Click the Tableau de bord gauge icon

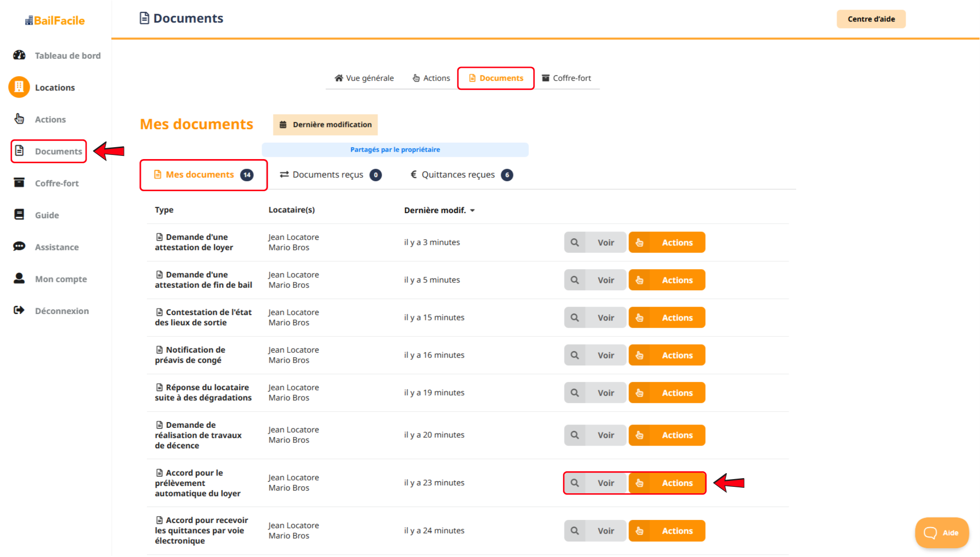pyautogui.click(x=19, y=55)
